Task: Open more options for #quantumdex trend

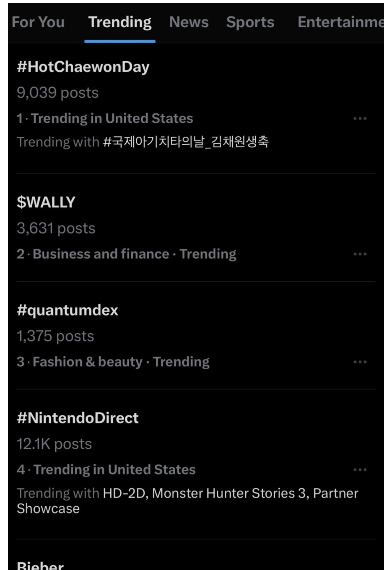Action: (x=360, y=362)
